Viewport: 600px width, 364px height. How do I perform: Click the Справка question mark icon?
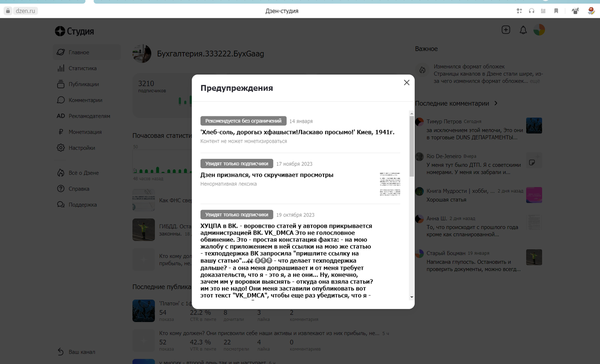click(x=60, y=189)
